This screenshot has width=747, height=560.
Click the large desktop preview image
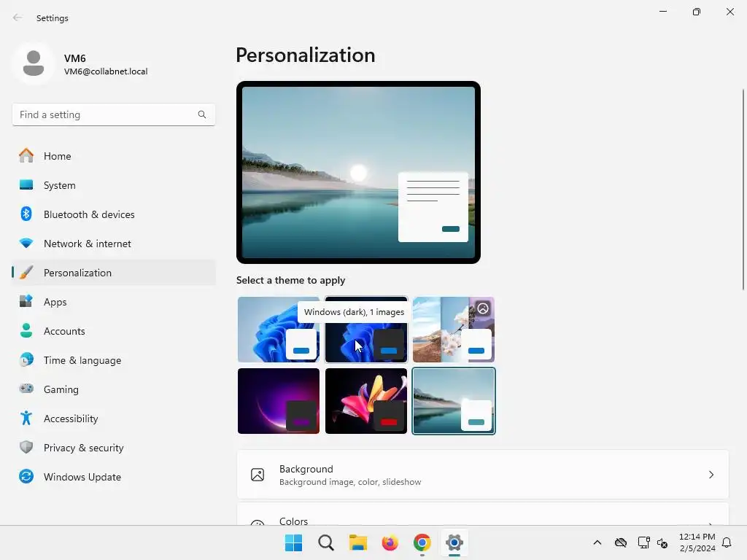point(358,172)
